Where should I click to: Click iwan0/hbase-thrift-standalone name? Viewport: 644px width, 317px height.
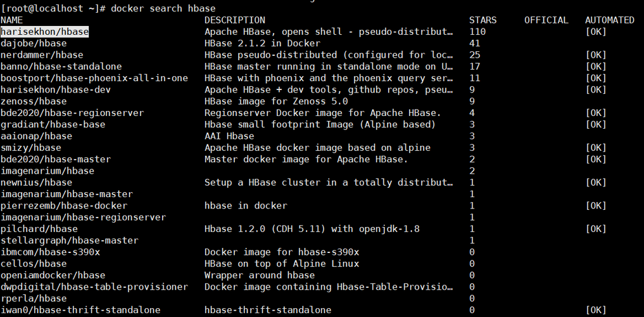point(80,309)
